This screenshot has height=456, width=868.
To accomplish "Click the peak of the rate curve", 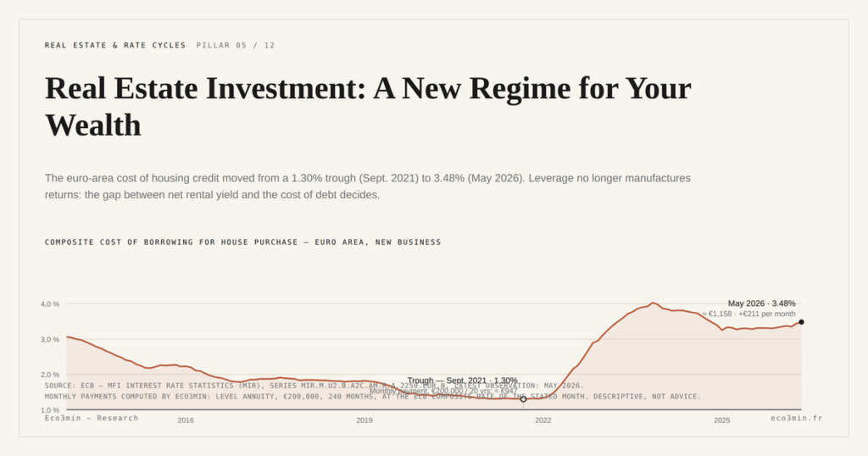I will (x=653, y=303).
